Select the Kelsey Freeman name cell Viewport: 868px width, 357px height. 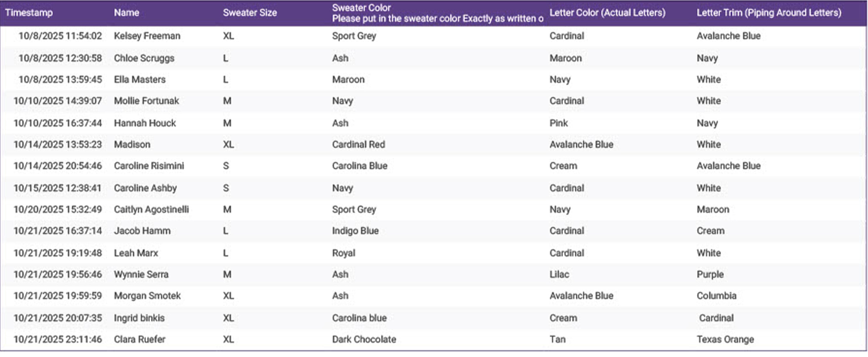(x=147, y=36)
